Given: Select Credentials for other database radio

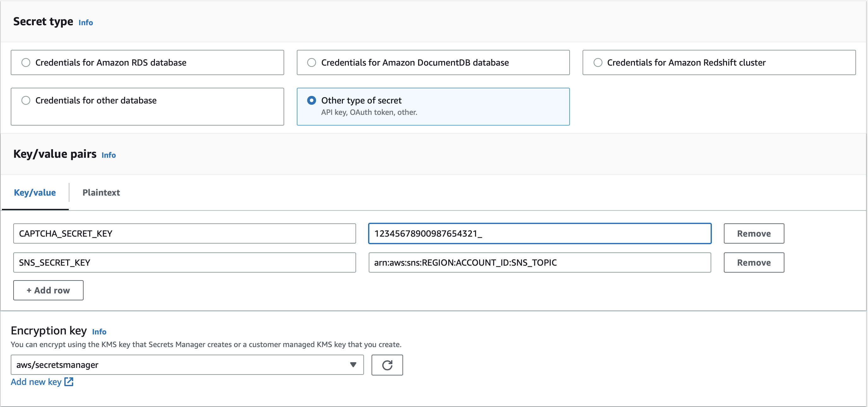Looking at the screenshot, I should pyautogui.click(x=26, y=100).
